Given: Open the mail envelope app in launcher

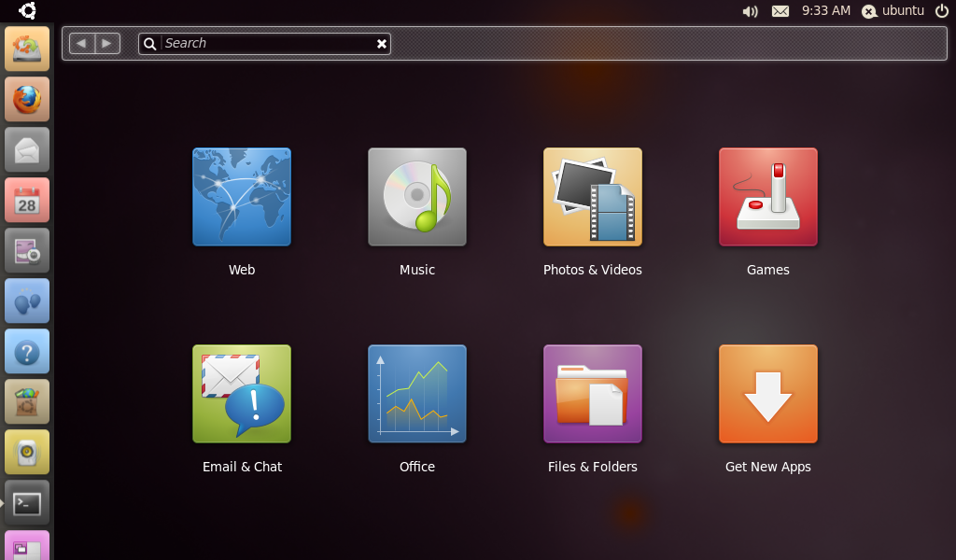Looking at the screenshot, I should point(27,150).
